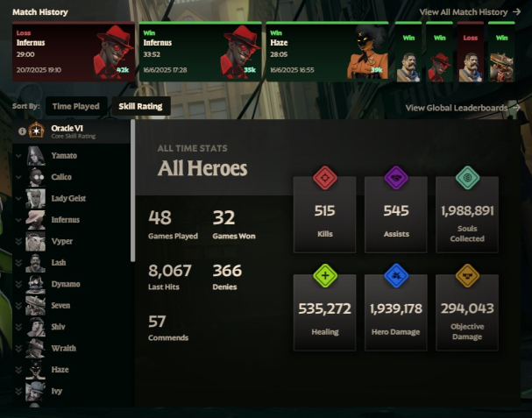This screenshot has width=532, height=418.
Task: Open the Infernus loss match card
Action: 74,52
